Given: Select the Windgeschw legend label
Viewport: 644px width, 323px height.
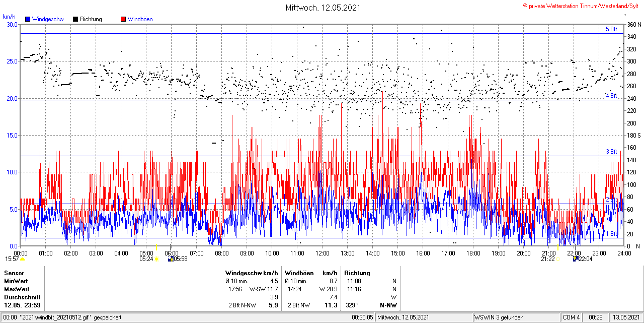Looking at the screenshot, I should click(x=48, y=19).
